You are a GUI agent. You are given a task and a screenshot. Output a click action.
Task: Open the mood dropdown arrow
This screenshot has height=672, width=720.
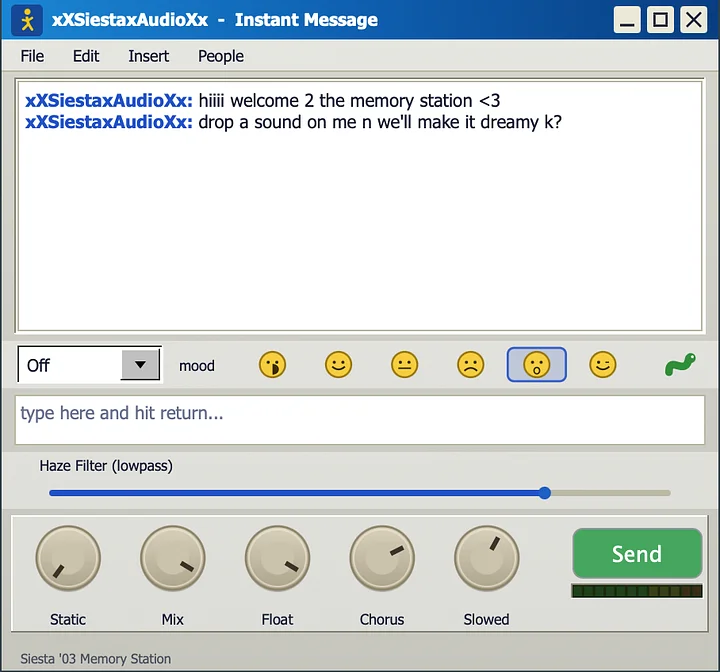click(141, 365)
